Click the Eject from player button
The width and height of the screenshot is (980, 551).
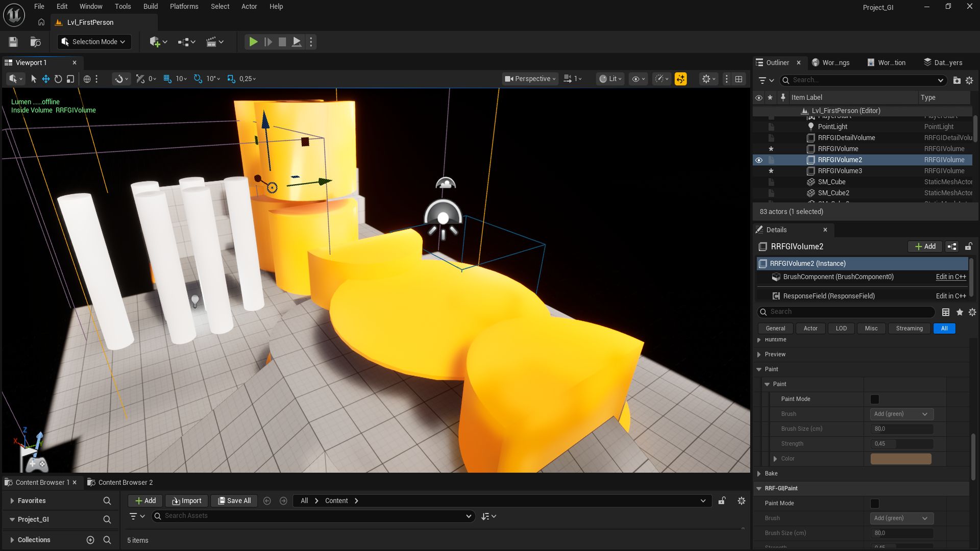pos(297,42)
